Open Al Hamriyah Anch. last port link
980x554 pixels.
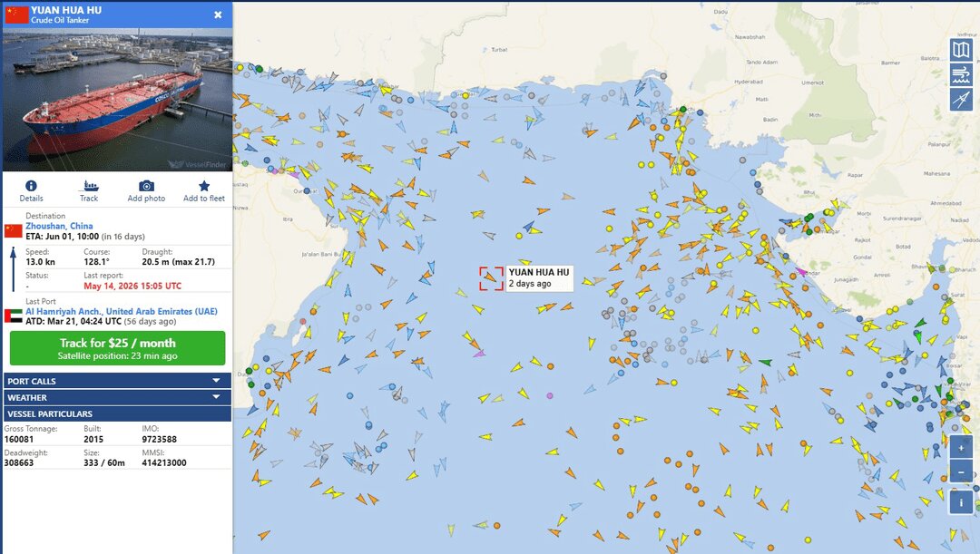click(x=122, y=311)
